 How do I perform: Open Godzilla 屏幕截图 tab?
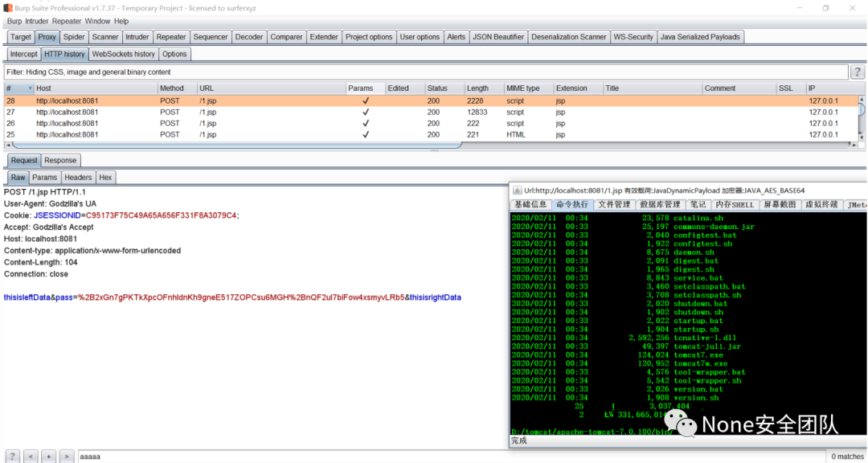pyautogui.click(x=780, y=205)
